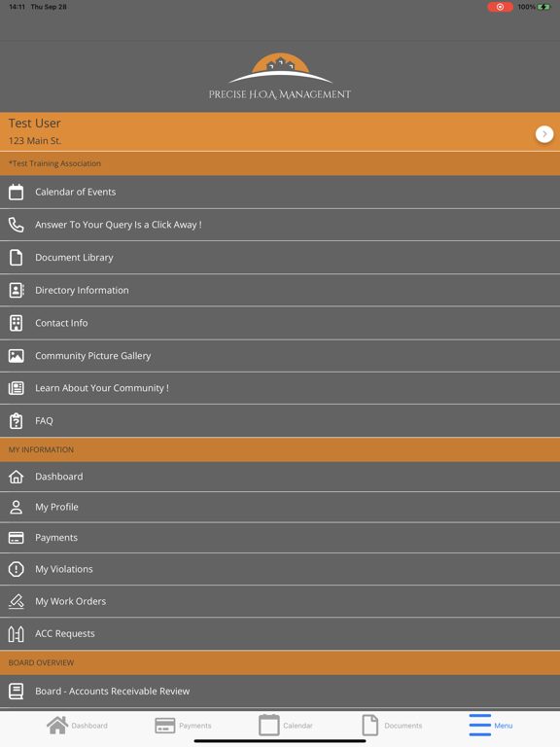Open Contact Info menu entry
560x747 pixels.
(280, 323)
